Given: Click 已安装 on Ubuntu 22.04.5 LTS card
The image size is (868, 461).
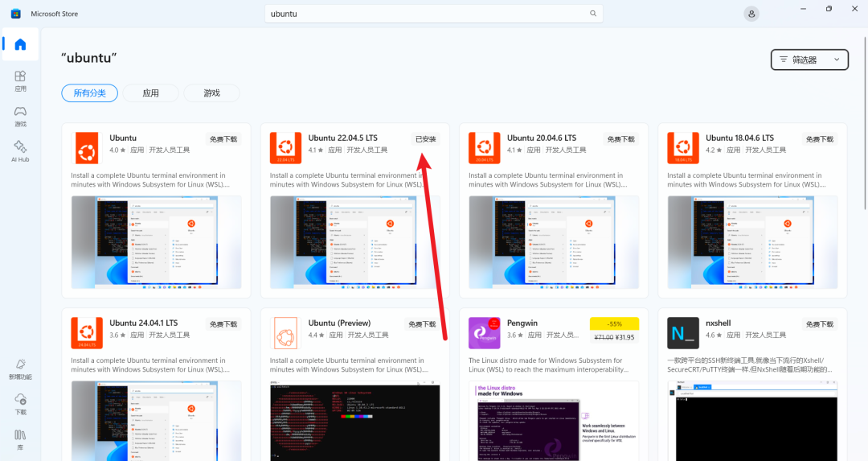Looking at the screenshot, I should (x=426, y=139).
